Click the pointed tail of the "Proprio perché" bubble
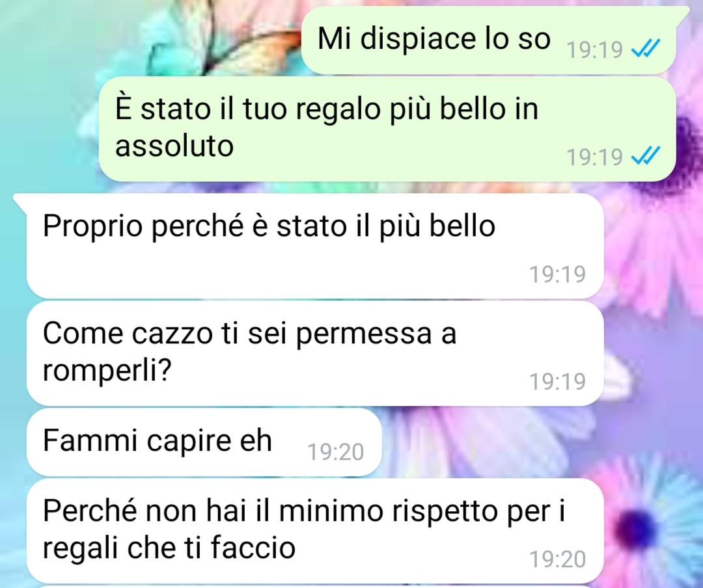Viewport: 703px width, 588px height. coord(20,201)
